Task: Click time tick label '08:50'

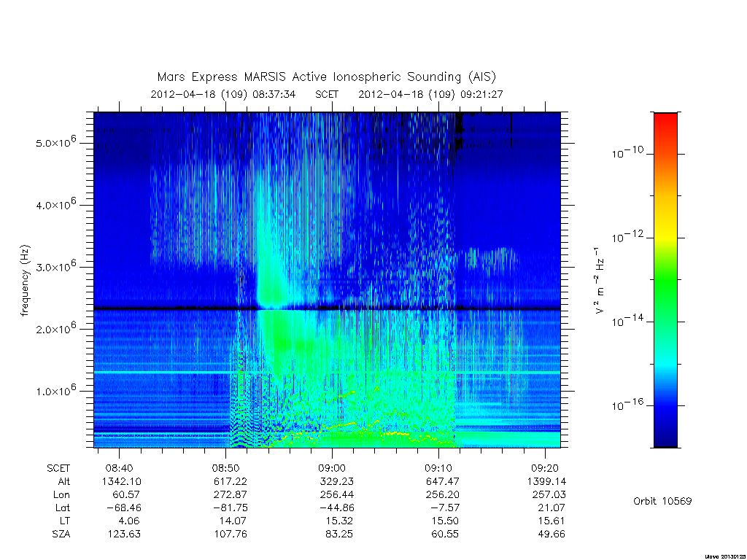Action: [x=226, y=468]
